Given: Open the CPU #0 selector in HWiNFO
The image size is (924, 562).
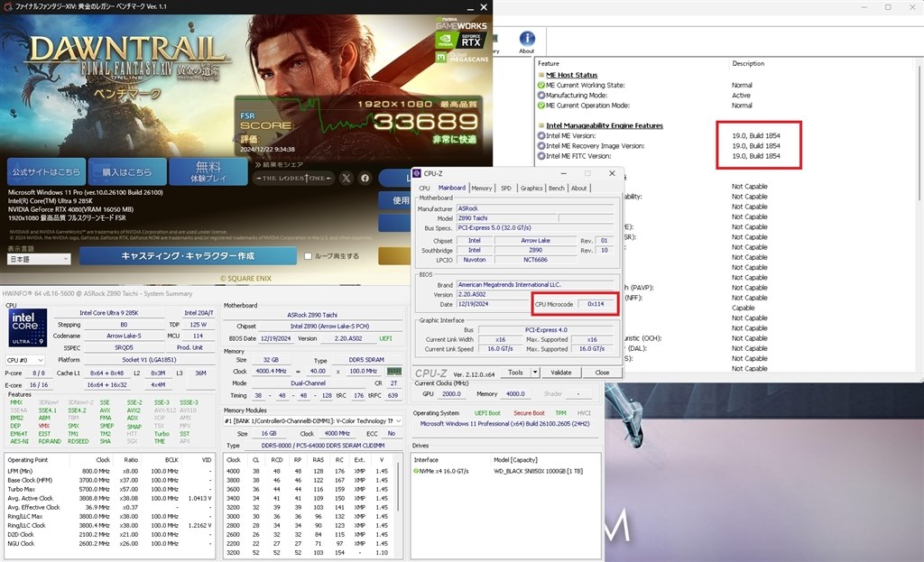Looking at the screenshot, I should 25,359.
